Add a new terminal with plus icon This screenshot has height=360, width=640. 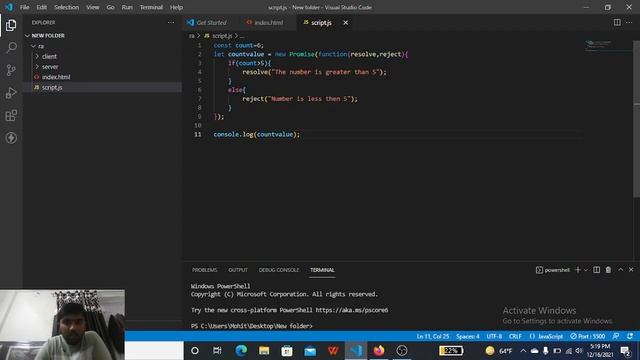coord(578,270)
